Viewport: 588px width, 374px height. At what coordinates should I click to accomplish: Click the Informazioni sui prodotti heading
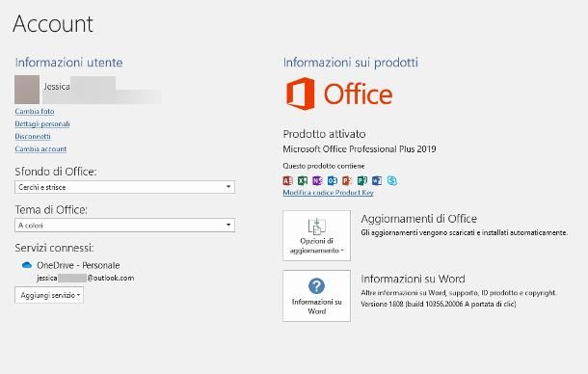click(x=350, y=63)
